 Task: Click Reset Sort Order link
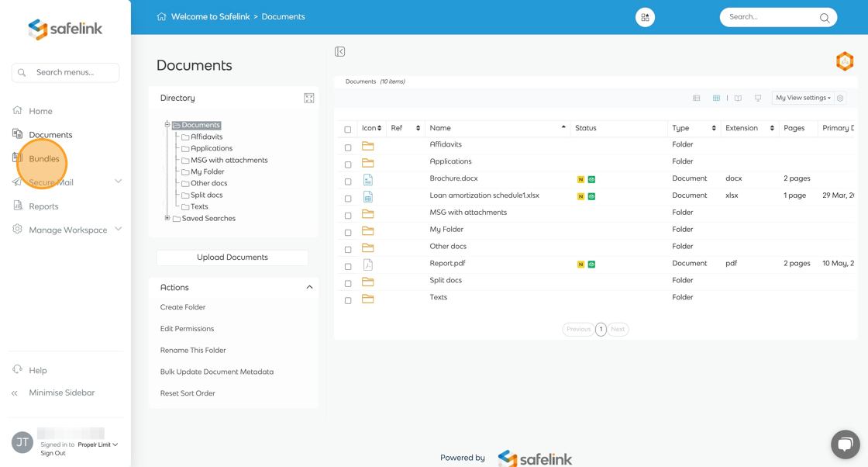[x=188, y=393]
